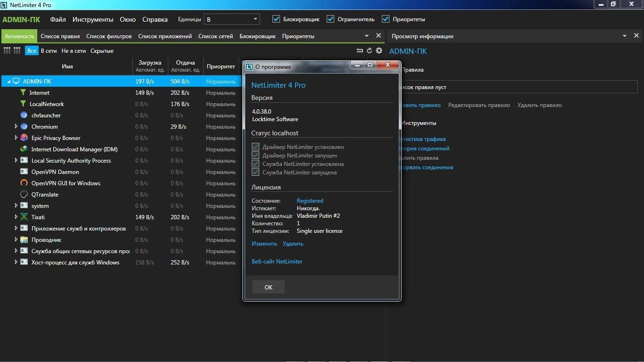Expand the Tixati tree row
Screen dimensions: 644x362
[x=16, y=217]
